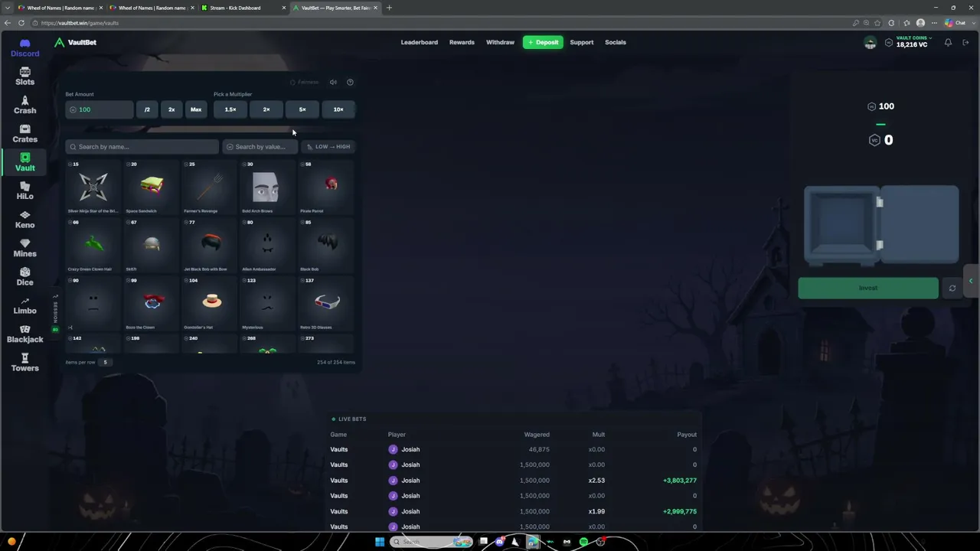Open the Rewards page
The image size is (980, 551).
tap(462, 42)
